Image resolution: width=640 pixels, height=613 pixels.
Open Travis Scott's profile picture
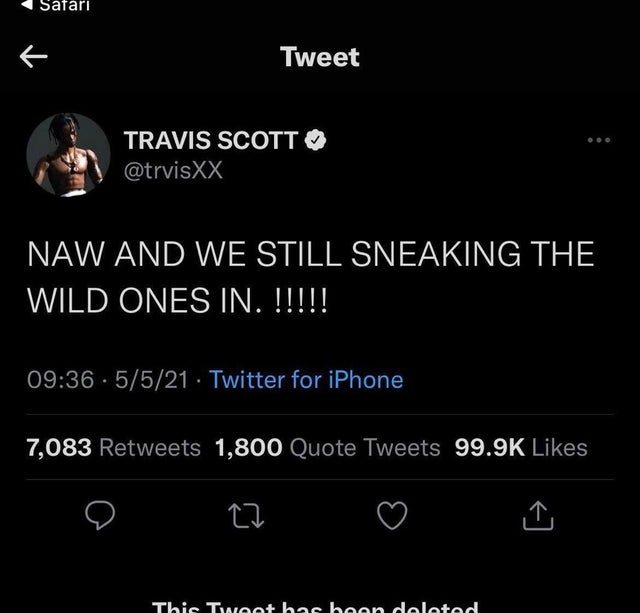[x=69, y=155]
